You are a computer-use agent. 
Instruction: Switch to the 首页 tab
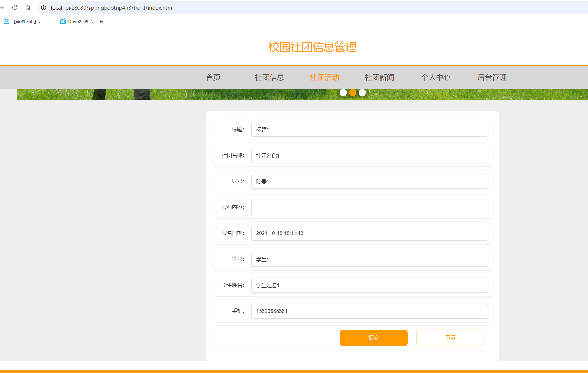[213, 77]
